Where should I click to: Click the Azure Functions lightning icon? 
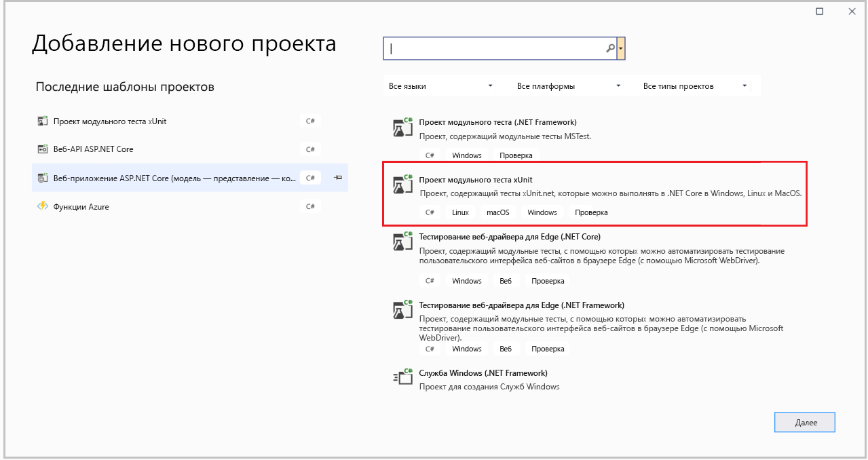[x=43, y=206]
